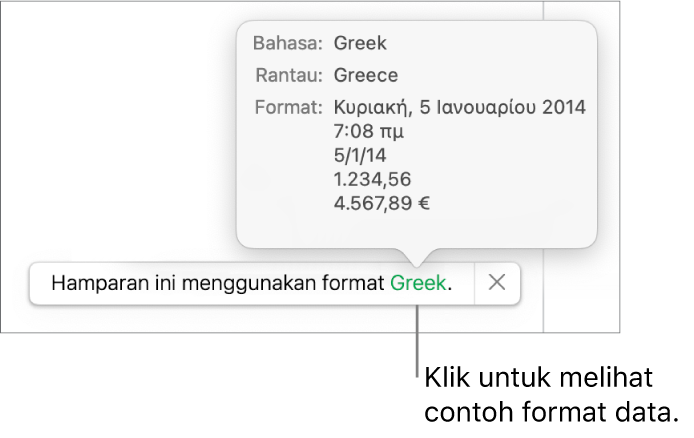Select the Greek language value in popover
The width and height of the screenshot is (694, 438).
(360, 44)
